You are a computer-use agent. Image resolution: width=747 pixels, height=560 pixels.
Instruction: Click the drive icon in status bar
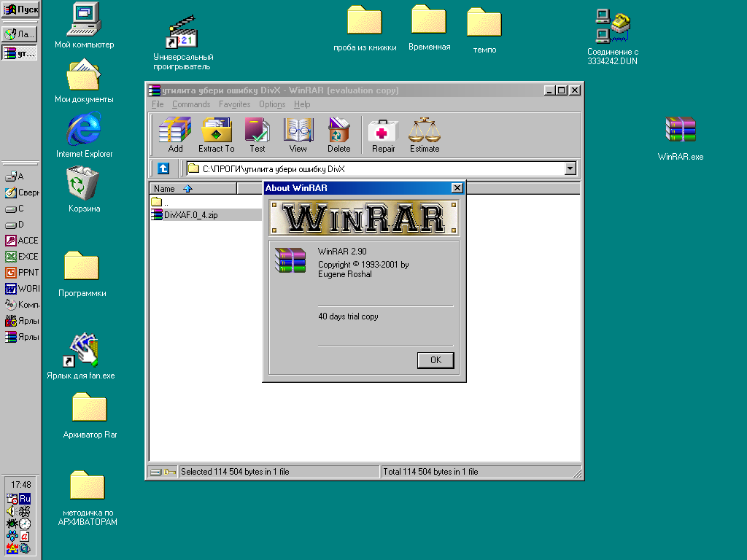click(x=156, y=472)
